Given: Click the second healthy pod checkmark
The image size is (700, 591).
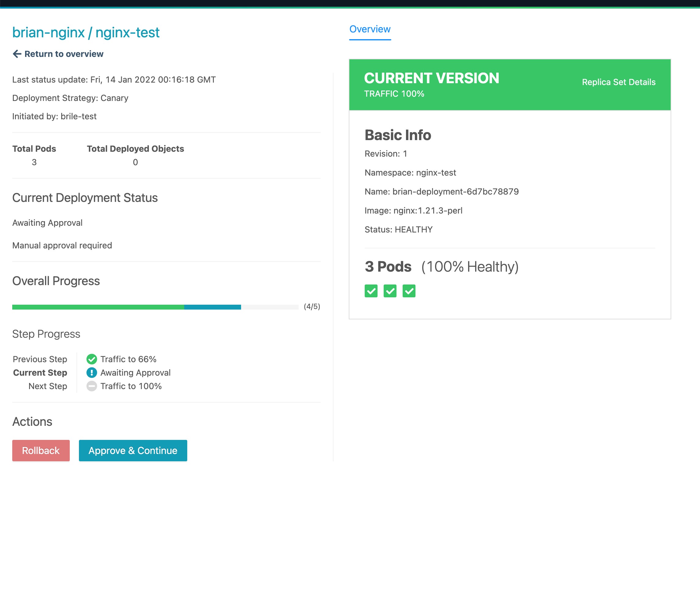Looking at the screenshot, I should click(x=390, y=291).
